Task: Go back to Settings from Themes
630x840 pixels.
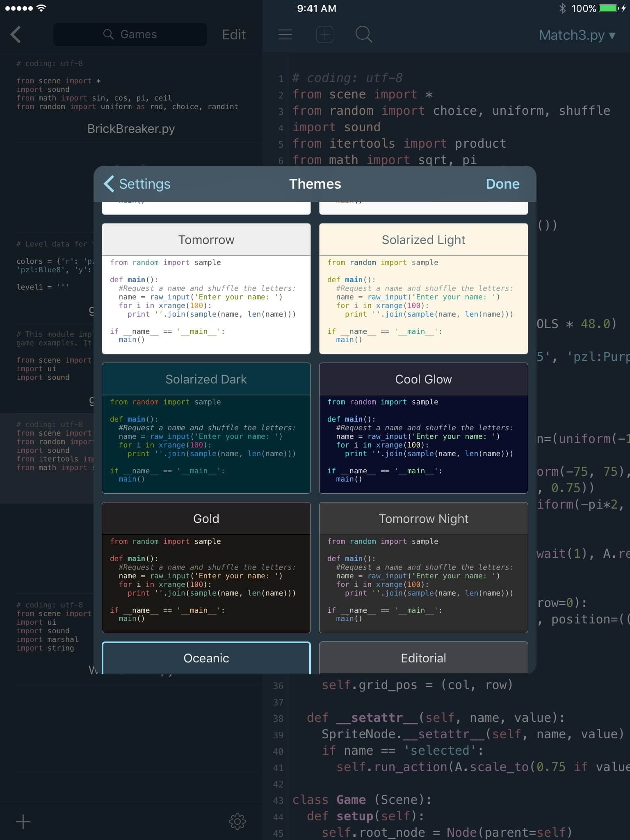Action: click(x=138, y=184)
